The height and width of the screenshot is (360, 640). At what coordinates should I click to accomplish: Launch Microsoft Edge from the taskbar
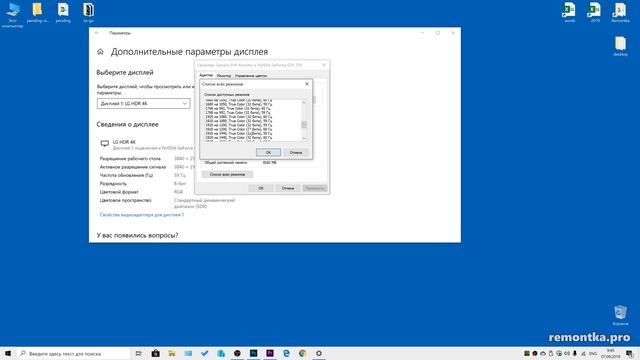coord(286,353)
